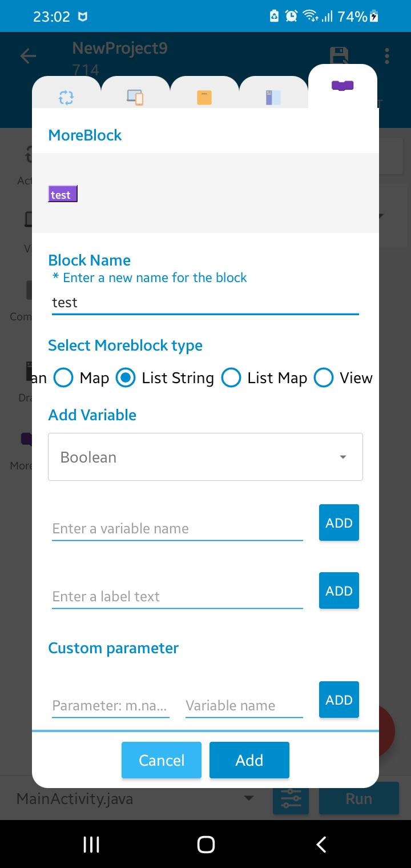
Task: Select the blue variable blocks tab icon
Action: click(x=273, y=97)
